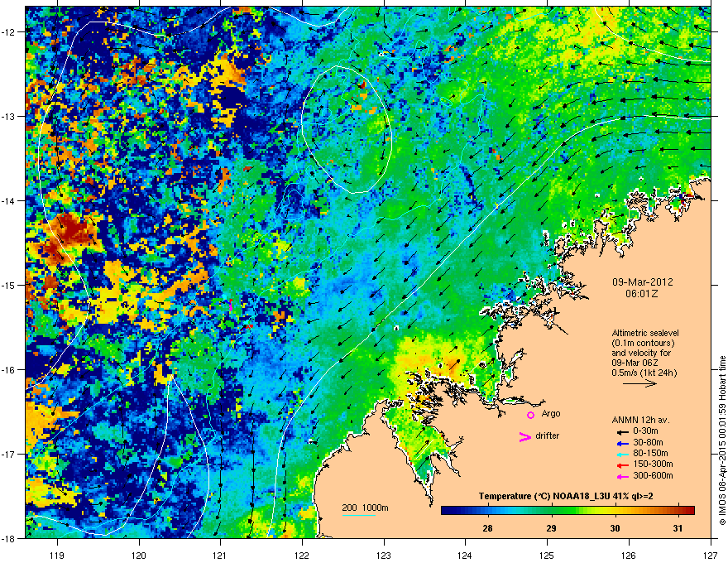
Task: Select the dark blue end of temperature colorbar
Action: pos(447,511)
